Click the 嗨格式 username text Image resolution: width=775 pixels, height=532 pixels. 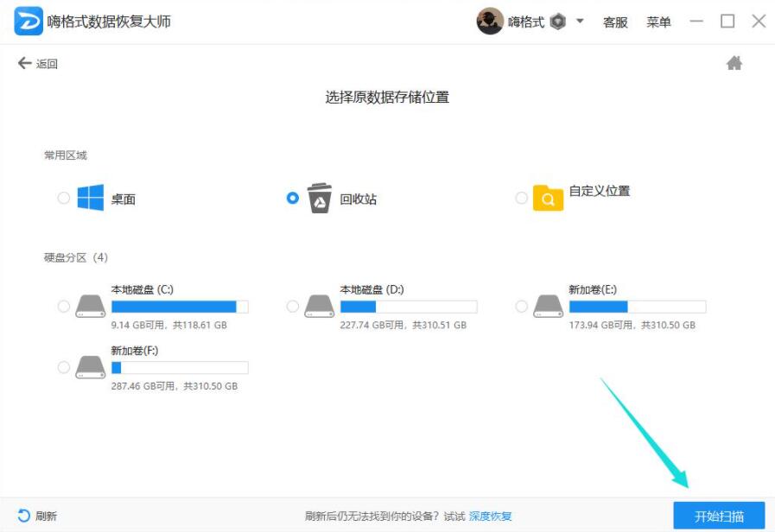(526, 22)
